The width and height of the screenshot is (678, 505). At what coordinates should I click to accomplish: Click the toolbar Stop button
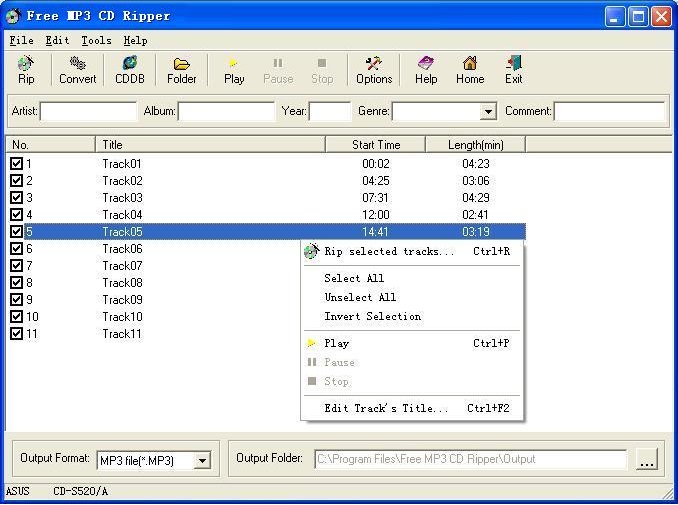click(322, 69)
